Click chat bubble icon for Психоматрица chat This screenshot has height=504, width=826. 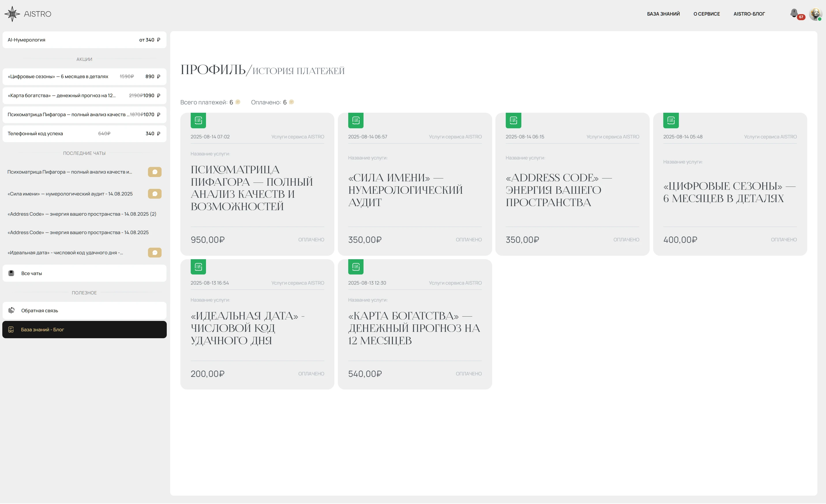click(155, 172)
